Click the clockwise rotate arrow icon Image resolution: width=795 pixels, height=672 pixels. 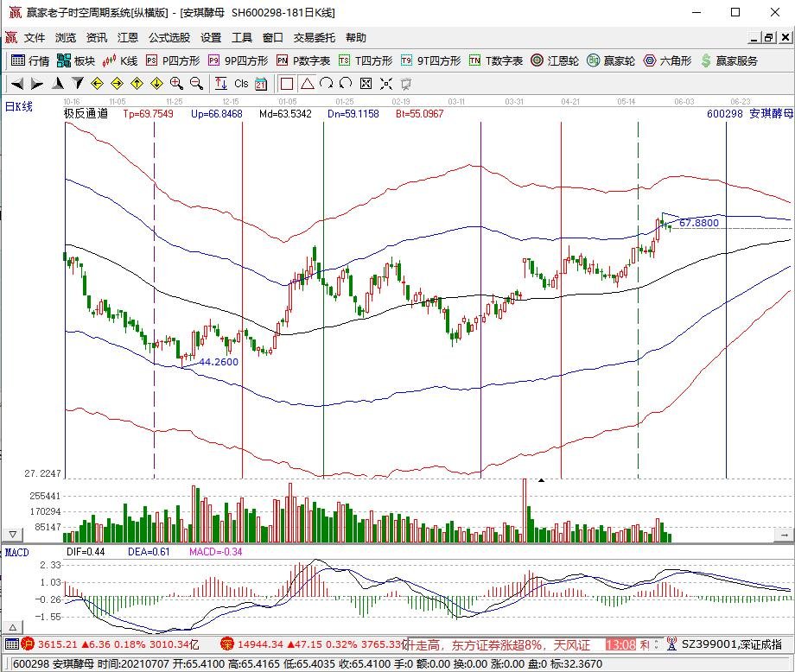(327, 83)
